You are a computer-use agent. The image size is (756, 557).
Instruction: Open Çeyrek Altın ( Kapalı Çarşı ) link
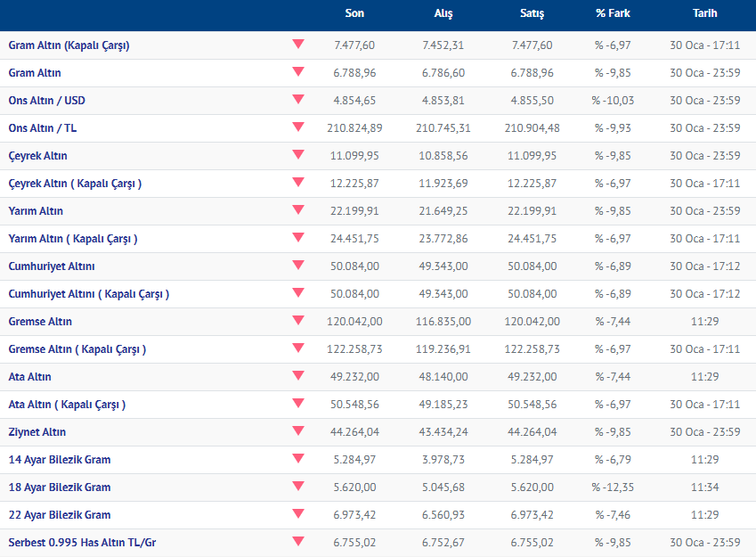(x=75, y=184)
